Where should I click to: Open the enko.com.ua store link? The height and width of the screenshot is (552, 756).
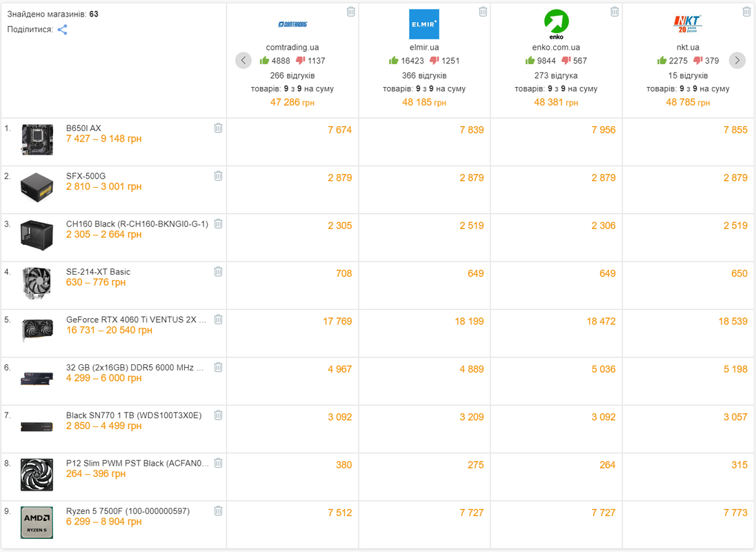(556, 47)
